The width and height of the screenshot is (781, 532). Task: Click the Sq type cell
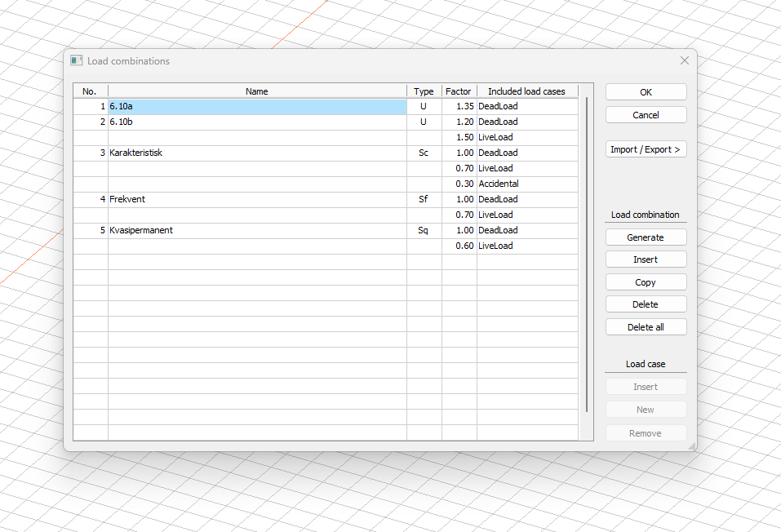[x=424, y=230]
